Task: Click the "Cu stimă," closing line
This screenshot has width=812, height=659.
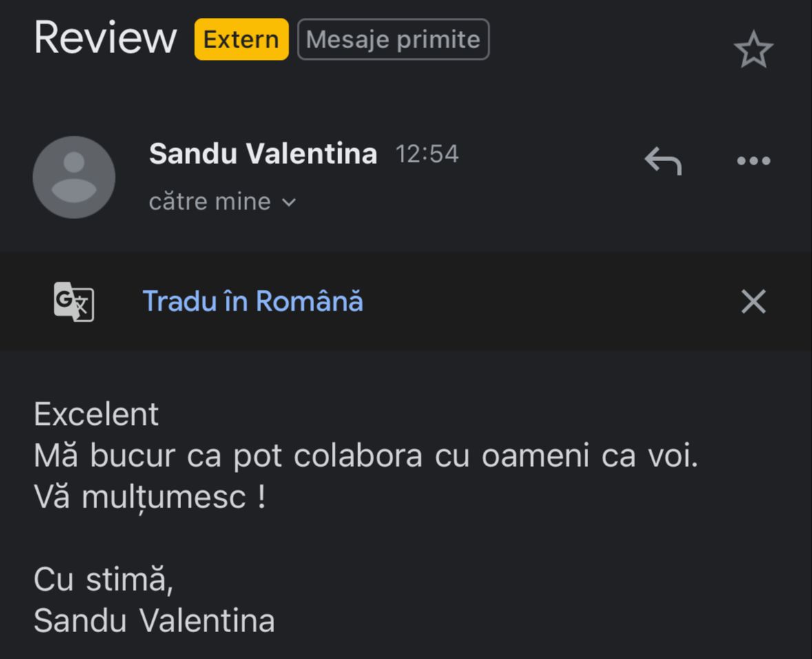Action: (103, 579)
